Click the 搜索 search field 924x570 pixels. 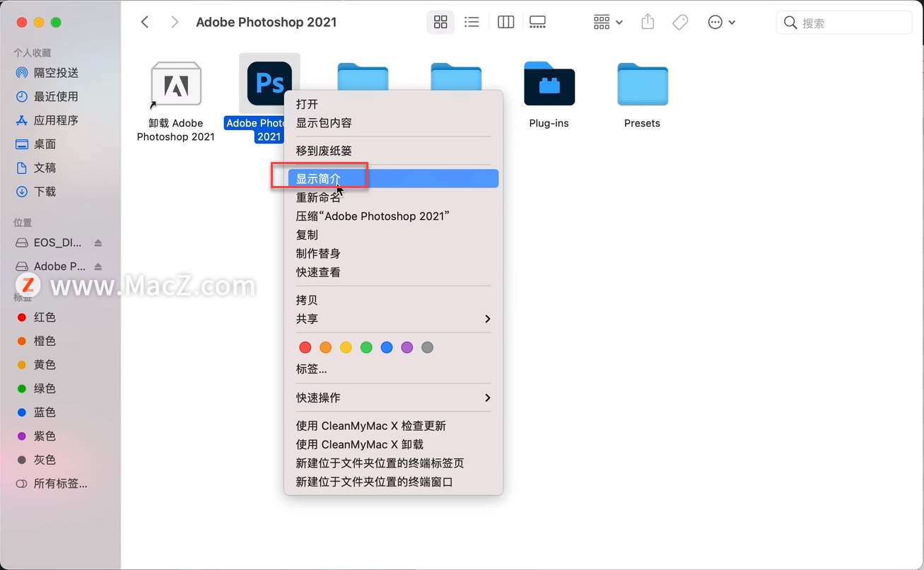pyautogui.click(x=844, y=23)
